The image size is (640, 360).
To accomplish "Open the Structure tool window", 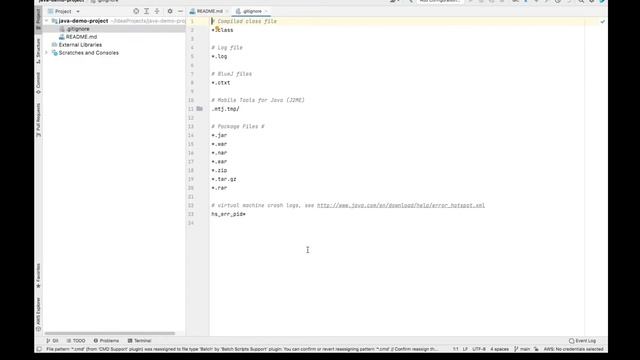I will (x=38, y=51).
